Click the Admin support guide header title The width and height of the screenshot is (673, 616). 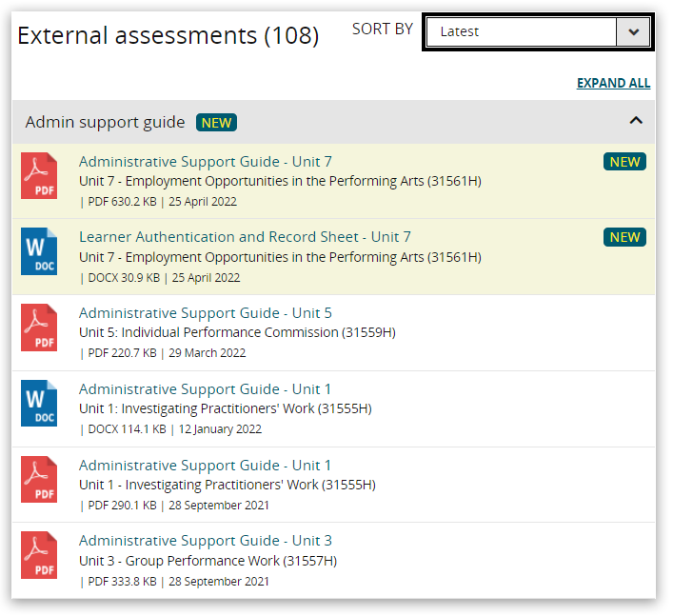[x=105, y=122]
